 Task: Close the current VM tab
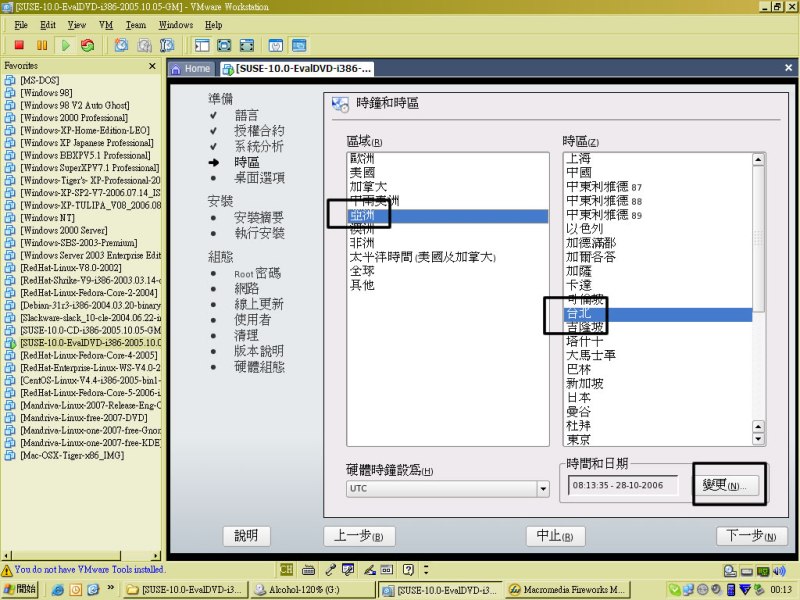[788, 68]
